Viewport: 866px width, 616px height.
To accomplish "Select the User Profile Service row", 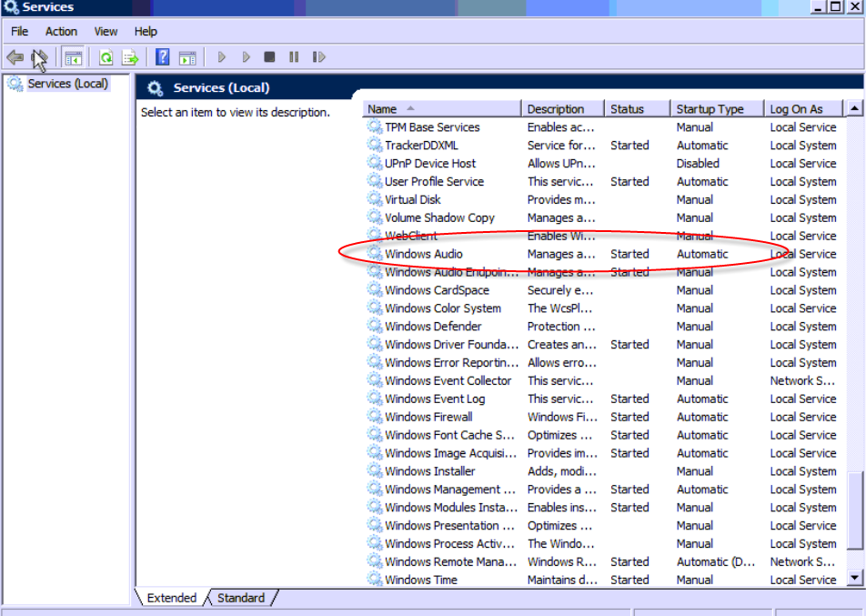I will (x=604, y=181).
